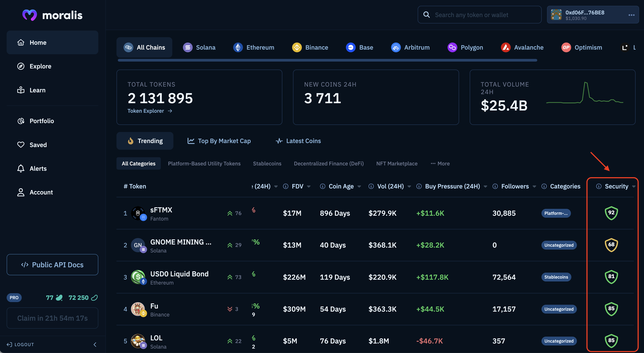The height and width of the screenshot is (353, 644).
Task: Click the 72 250 beans counter
Action: pos(83,297)
